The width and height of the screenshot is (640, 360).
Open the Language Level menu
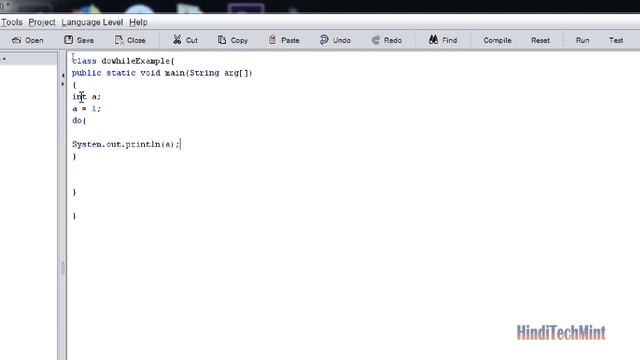pyautogui.click(x=92, y=22)
